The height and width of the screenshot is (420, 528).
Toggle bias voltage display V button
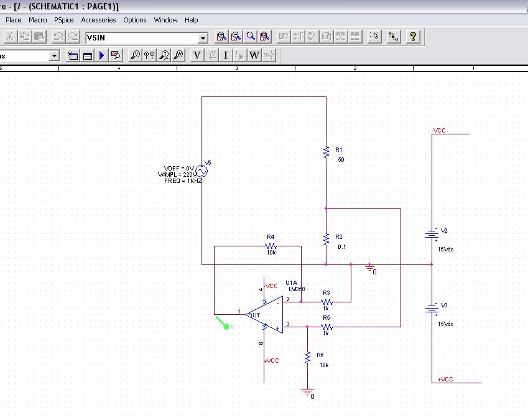(x=197, y=55)
